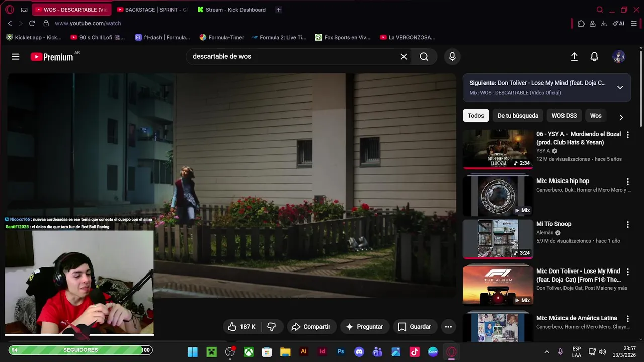Open Opera workspaces icon
Screen dimensions: 644x362
tap(24, 10)
